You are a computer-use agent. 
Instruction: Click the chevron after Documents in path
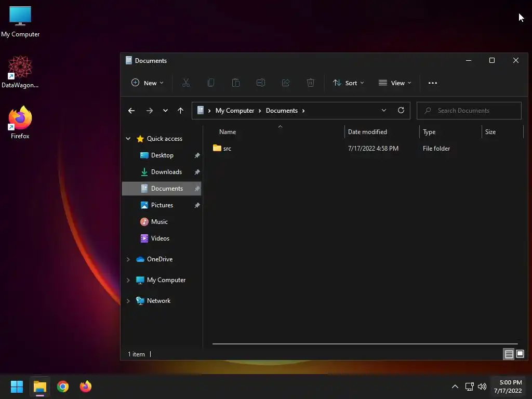tap(303, 111)
